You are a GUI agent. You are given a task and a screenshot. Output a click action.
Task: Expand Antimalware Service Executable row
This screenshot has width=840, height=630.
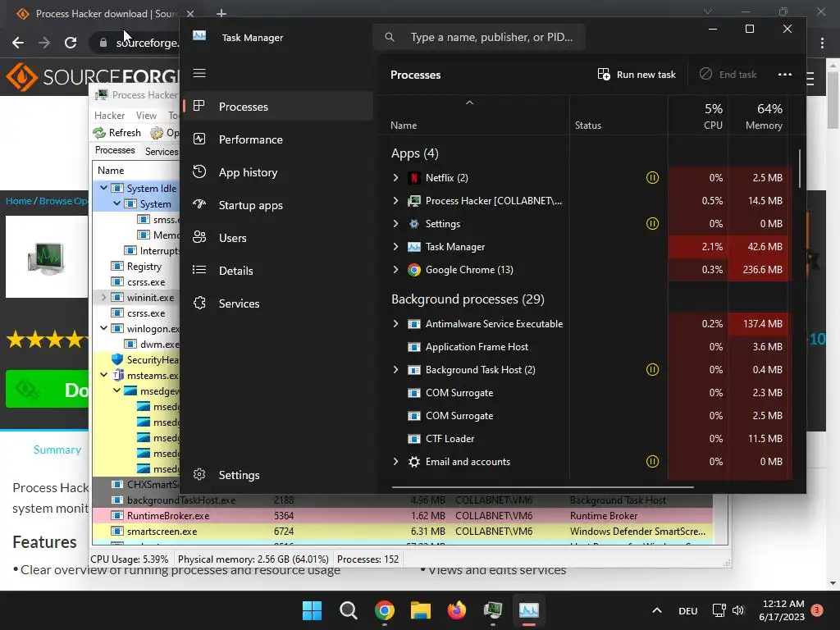[395, 323]
